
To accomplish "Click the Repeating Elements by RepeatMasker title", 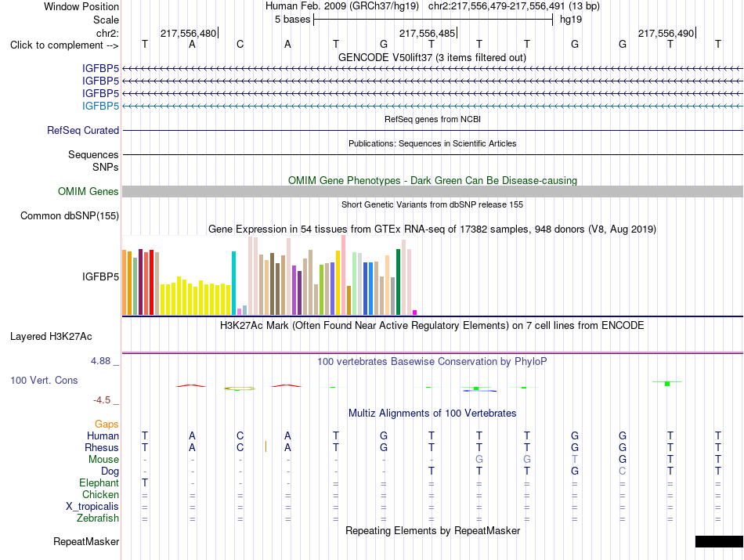I will 433,530.
